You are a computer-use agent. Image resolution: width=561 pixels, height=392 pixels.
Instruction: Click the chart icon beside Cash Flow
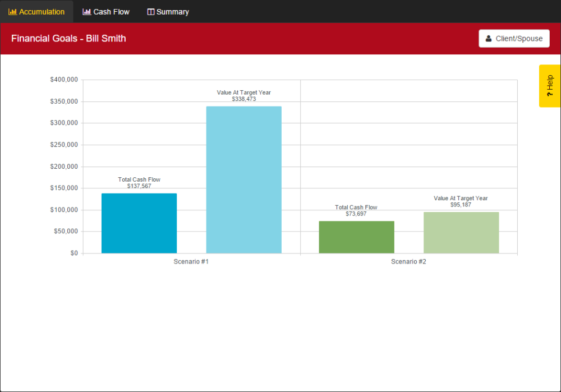[86, 11]
